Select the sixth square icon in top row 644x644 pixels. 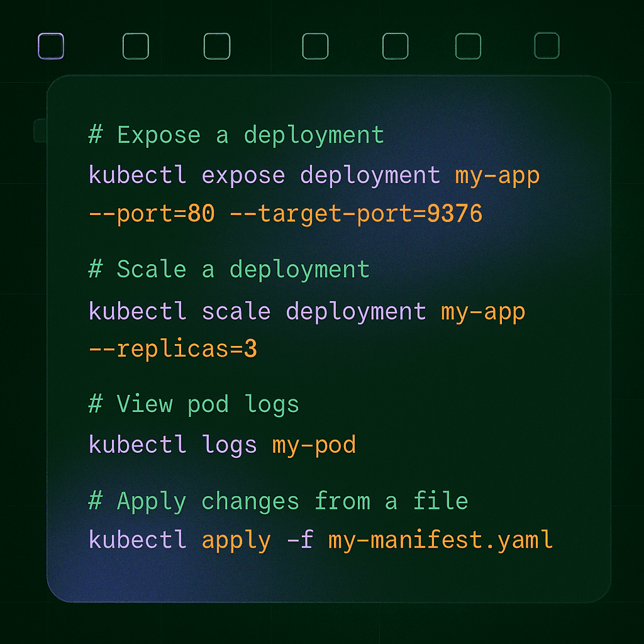click(x=468, y=46)
